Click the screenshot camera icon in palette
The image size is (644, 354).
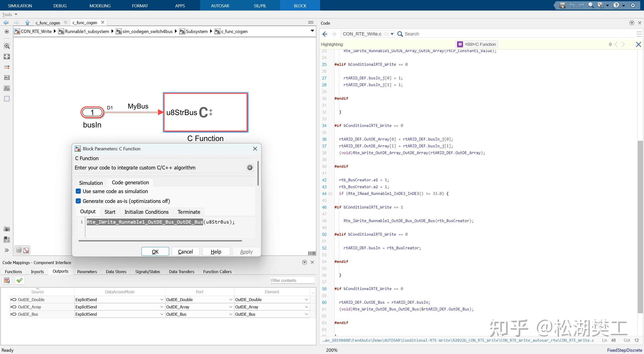7,229
